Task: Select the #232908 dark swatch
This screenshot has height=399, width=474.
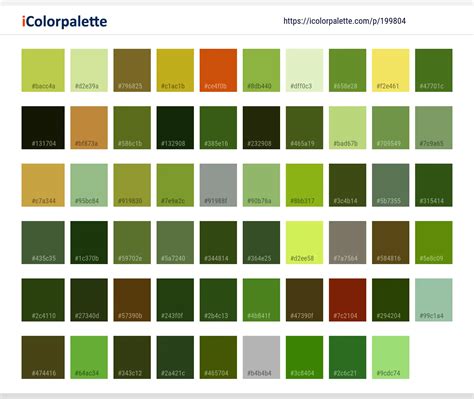Action: pos(261,128)
